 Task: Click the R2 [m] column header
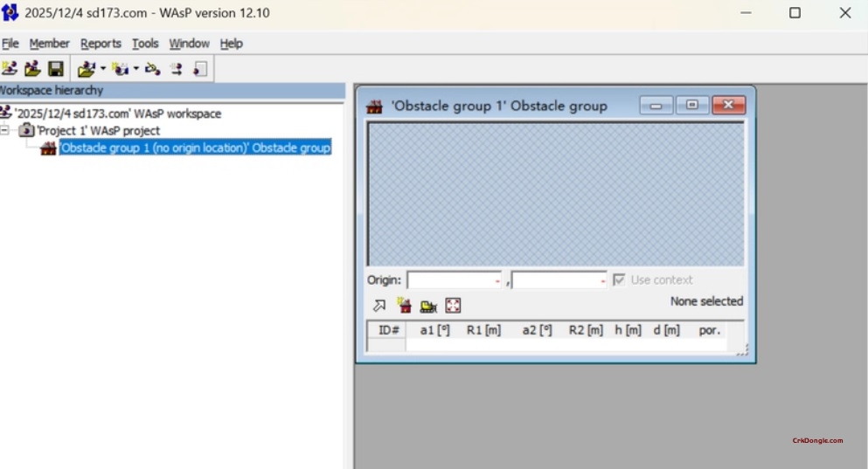click(x=586, y=330)
